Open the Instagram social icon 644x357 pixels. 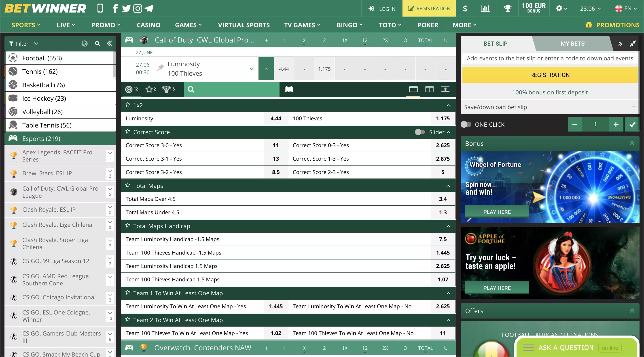tap(138, 8)
